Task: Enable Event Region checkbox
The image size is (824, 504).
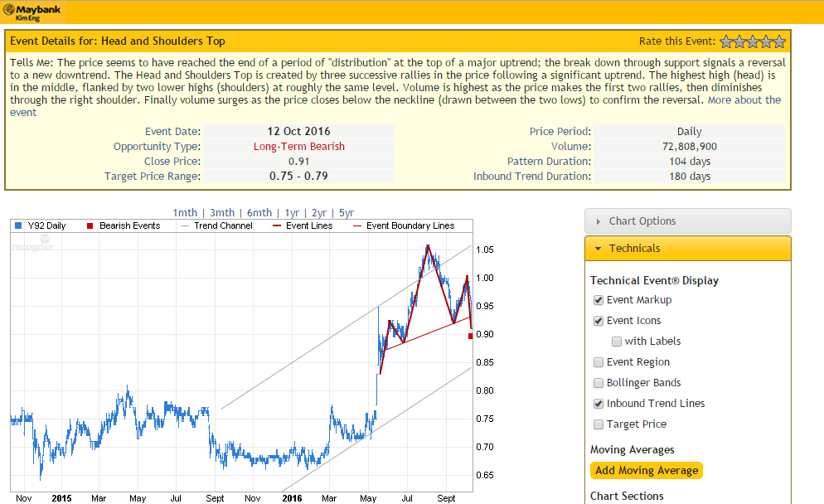Action: 598,362
